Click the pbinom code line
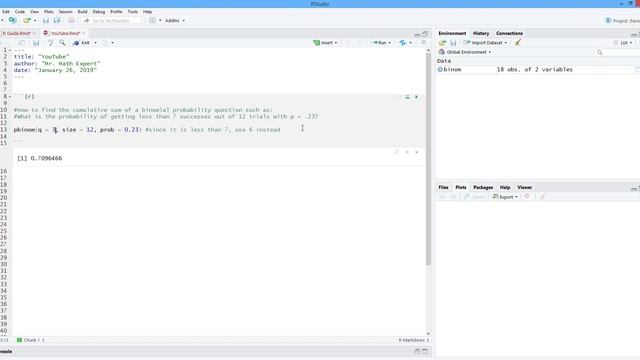 click(x=147, y=130)
